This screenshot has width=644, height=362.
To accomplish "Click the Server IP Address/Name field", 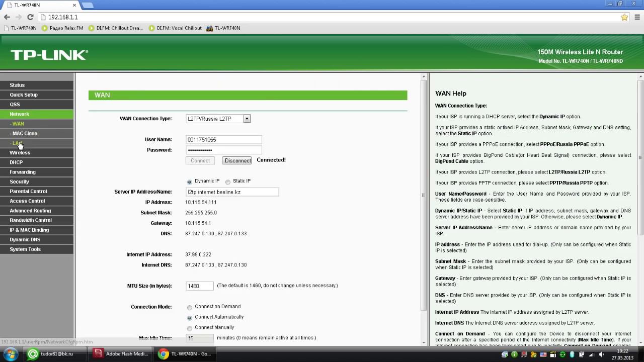I will point(232,192).
